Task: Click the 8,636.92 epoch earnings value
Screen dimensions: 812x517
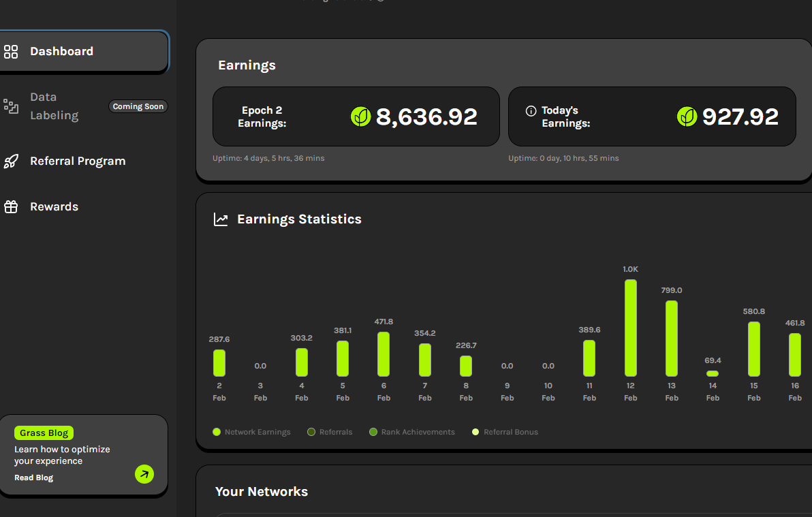Action: [x=426, y=116]
